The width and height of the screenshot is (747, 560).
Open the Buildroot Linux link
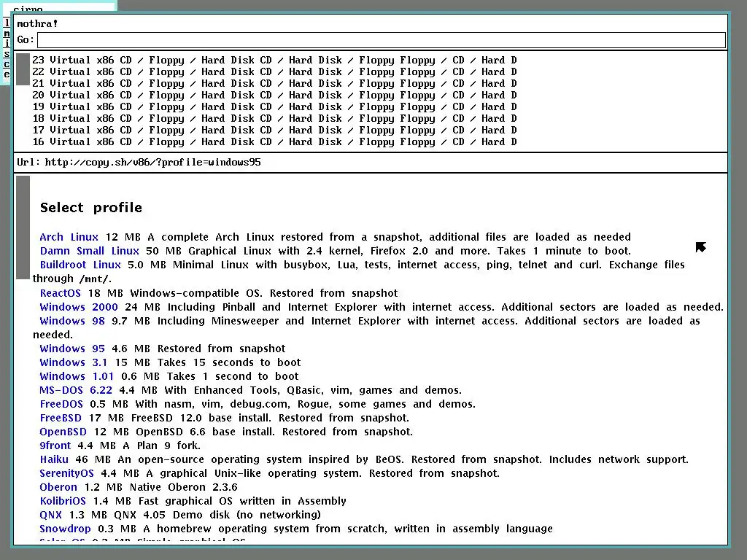click(x=80, y=265)
